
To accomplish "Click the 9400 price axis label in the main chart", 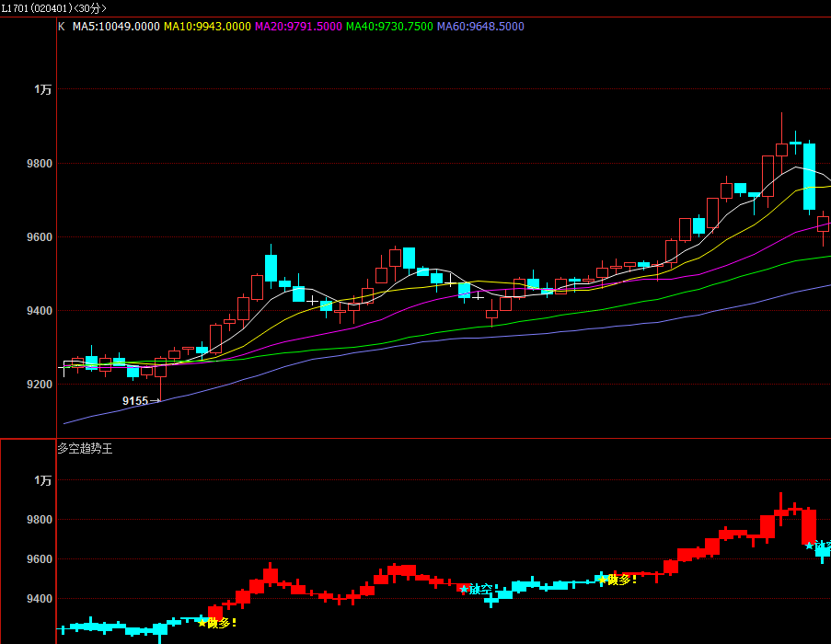I will click(x=40, y=311).
